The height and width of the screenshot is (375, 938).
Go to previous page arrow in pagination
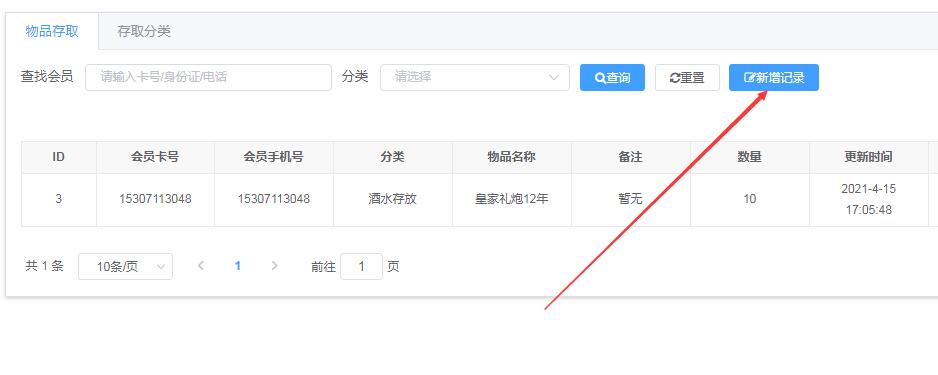pyautogui.click(x=201, y=266)
